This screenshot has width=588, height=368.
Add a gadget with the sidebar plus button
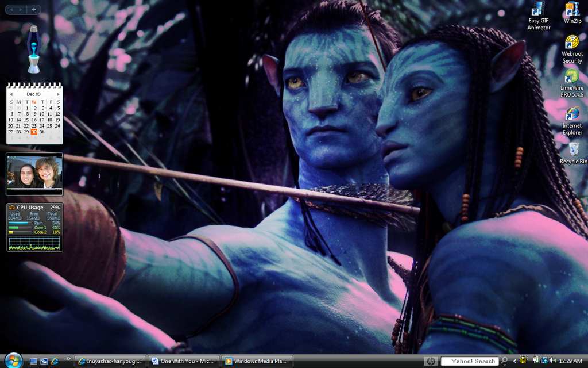coord(34,10)
